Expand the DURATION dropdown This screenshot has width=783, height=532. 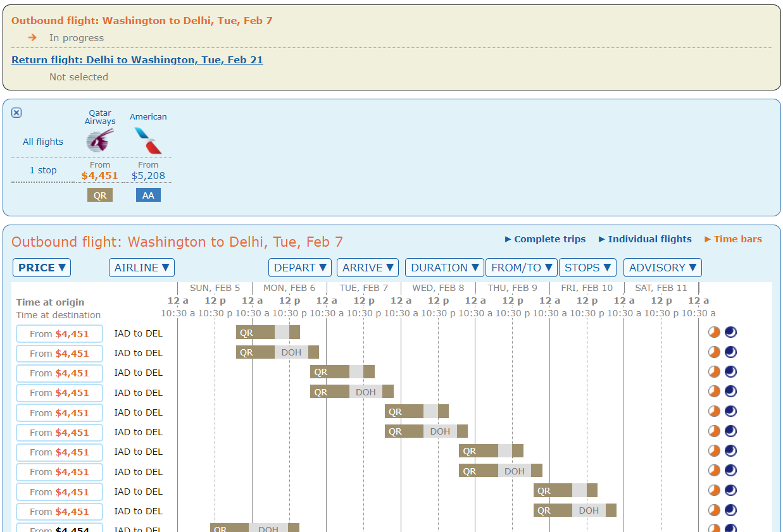point(444,268)
